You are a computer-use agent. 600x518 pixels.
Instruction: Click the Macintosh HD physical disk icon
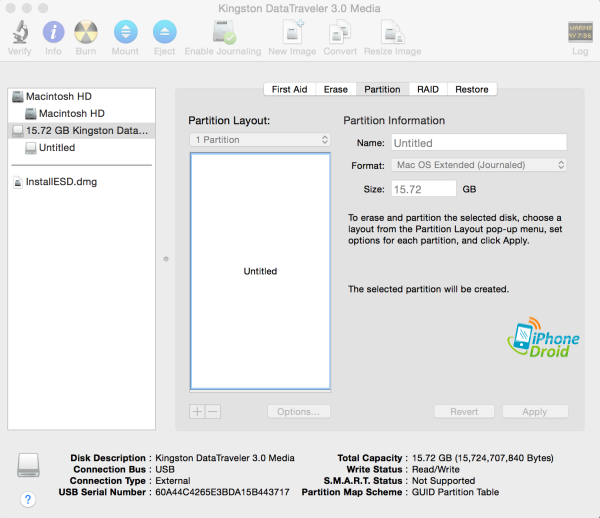[x=18, y=96]
